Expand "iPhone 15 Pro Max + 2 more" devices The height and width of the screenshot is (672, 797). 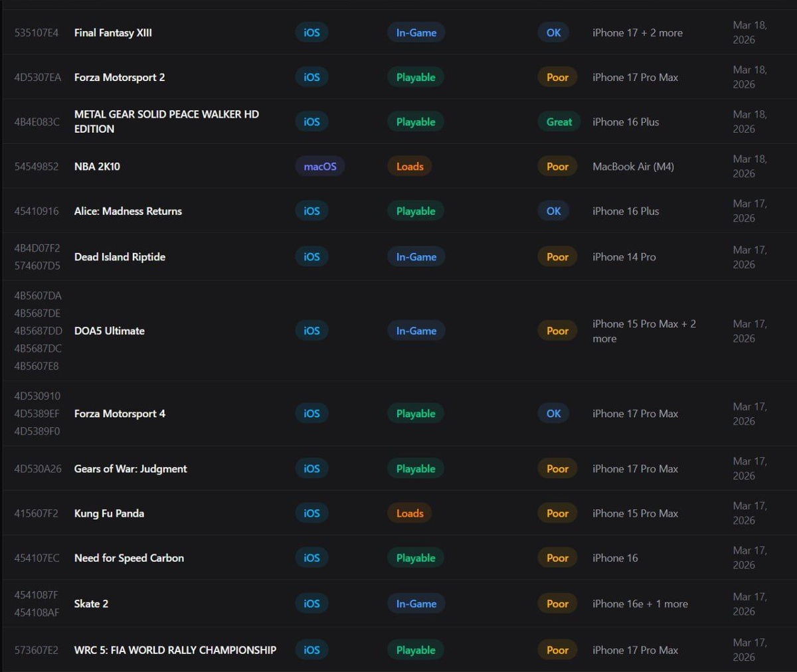pos(644,331)
